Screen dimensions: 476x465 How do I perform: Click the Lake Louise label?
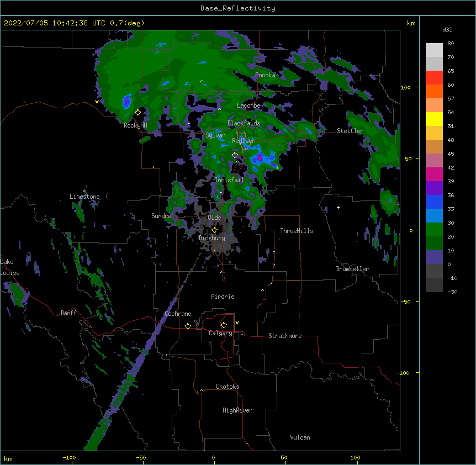click(10, 267)
